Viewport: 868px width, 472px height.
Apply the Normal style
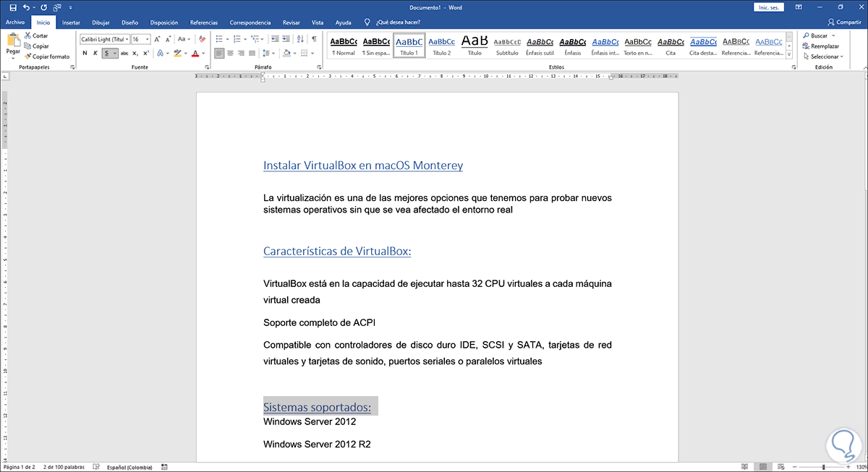point(343,46)
